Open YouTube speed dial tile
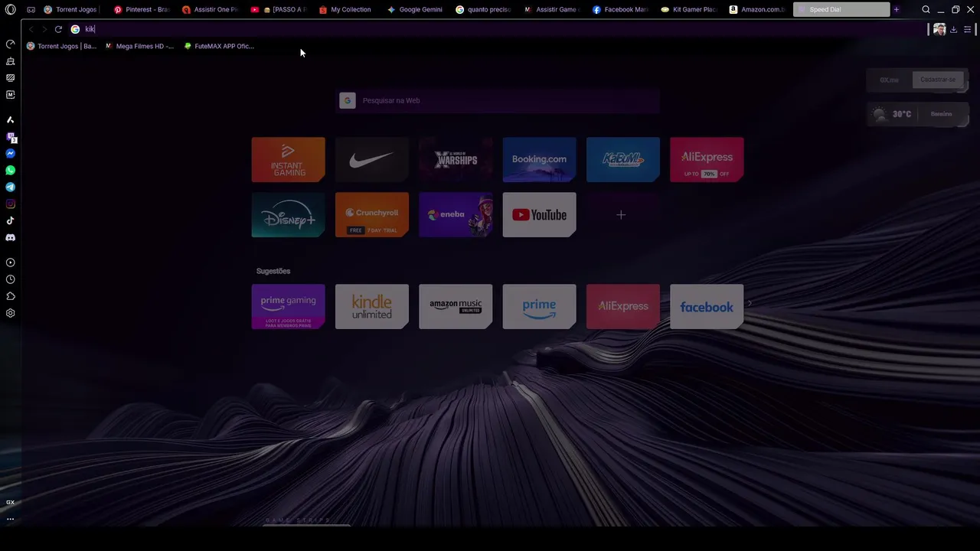The image size is (980, 551). tap(539, 215)
